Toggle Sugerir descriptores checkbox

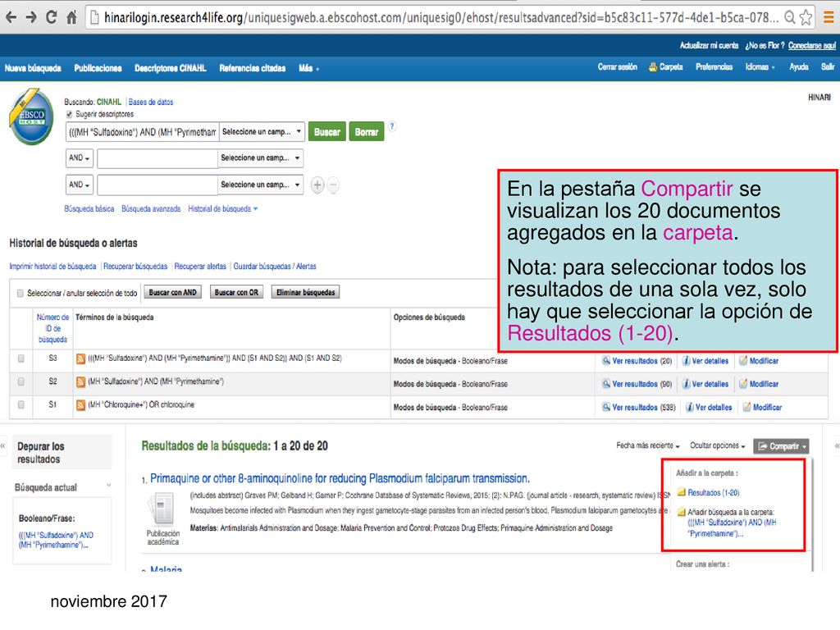coord(69,114)
